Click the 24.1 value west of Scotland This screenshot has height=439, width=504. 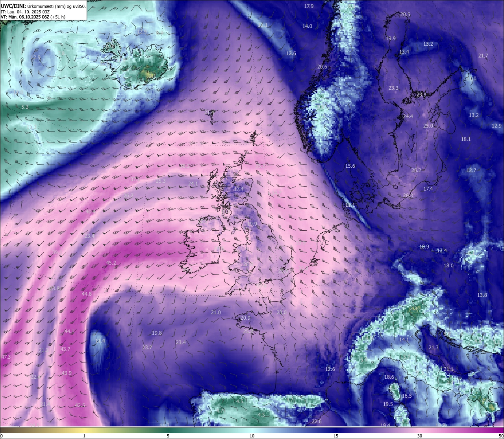pyautogui.click(x=193, y=184)
